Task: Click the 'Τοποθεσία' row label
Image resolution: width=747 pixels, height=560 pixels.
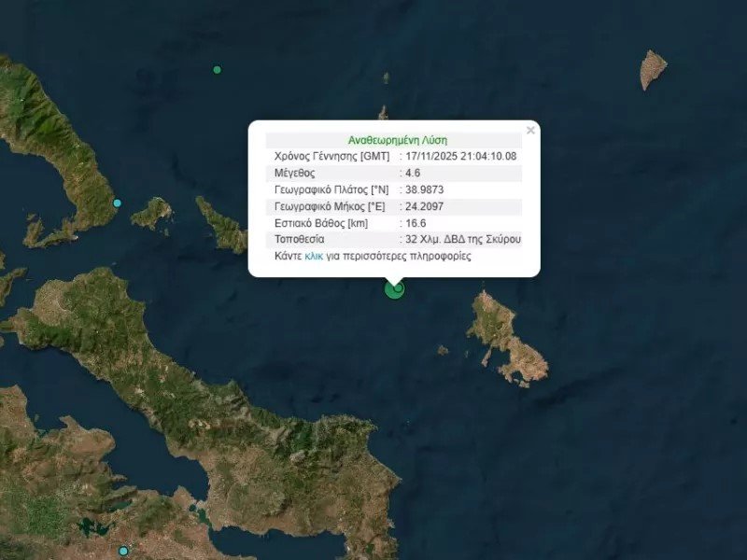Action: tap(300, 240)
